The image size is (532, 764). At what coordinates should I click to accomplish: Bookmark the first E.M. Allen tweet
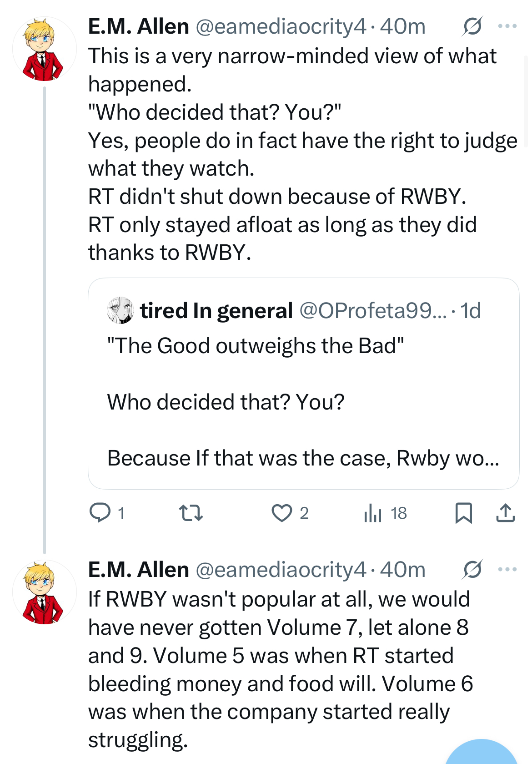(464, 513)
